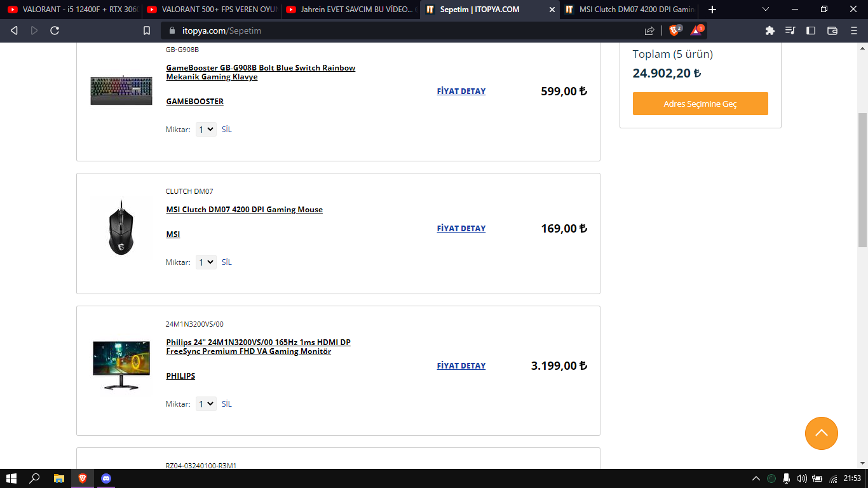The image size is (868, 488).
Task: Open the MSI brand link
Action: click(173, 234)
